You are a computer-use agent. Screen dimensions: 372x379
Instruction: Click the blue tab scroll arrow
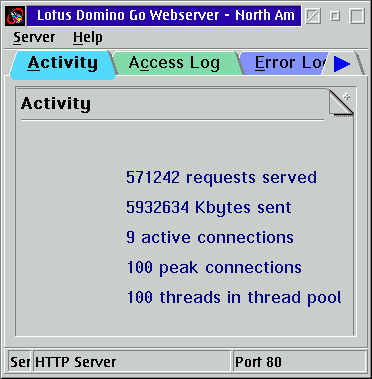tap(342, 64)
